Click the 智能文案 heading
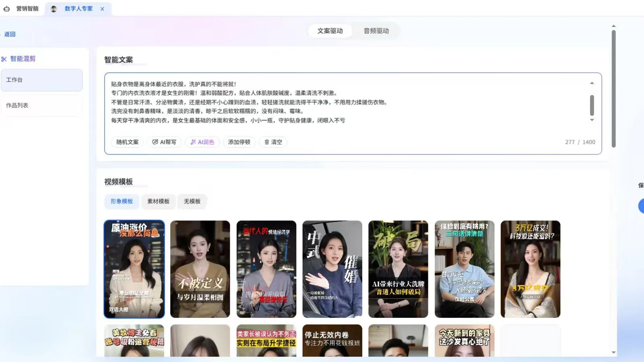 click(118, 60)
